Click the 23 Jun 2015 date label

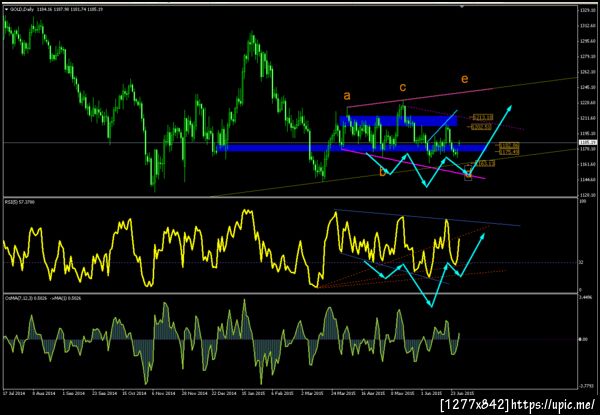pyautogui.click(x=460, y=393)
